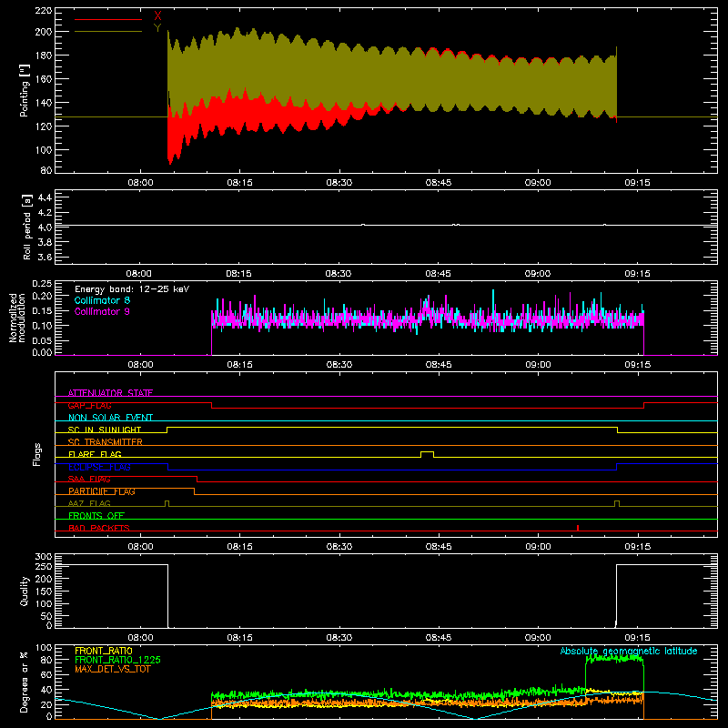Click the yellow FRONT_RATIO legend entry

coord(104,651)
